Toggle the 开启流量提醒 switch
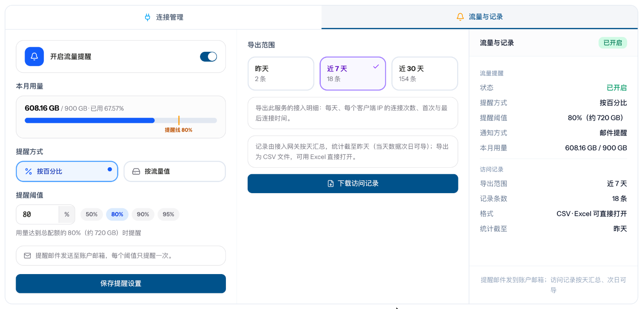Image resolution: width=644 pixels, height=309 pixels. tap(208, 57)
